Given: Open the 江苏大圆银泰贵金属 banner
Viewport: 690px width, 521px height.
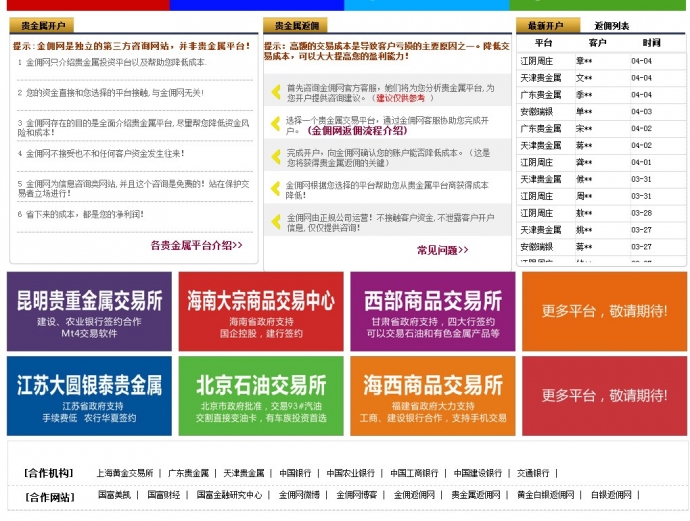Looking at the screenshot, I should [89, 396].
